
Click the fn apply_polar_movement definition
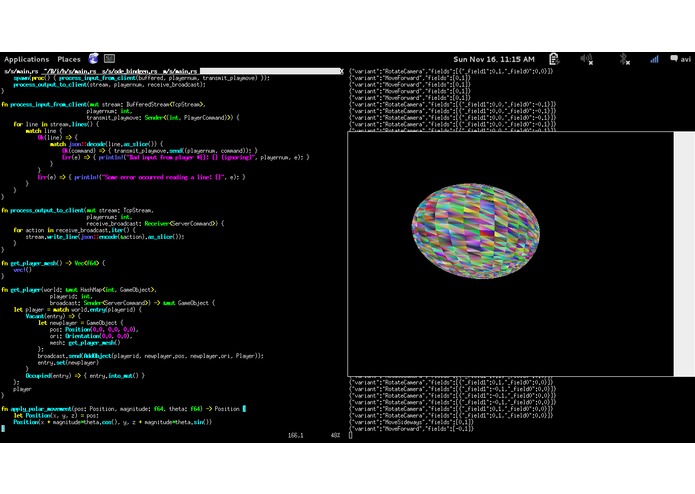point(123,409)
